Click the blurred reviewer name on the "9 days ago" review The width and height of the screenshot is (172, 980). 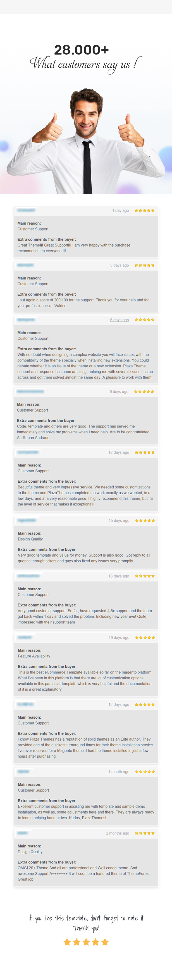point(30,391)
